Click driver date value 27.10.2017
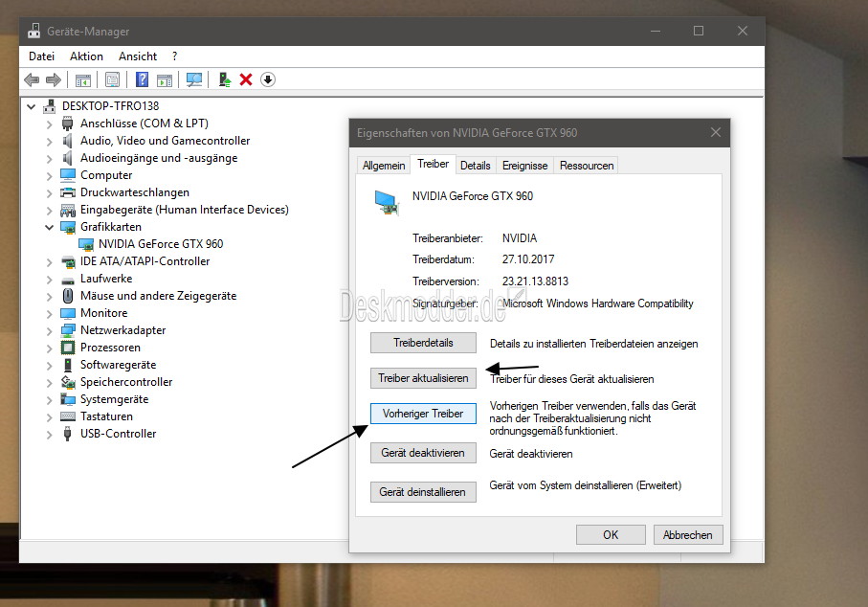 click(528, 259)
